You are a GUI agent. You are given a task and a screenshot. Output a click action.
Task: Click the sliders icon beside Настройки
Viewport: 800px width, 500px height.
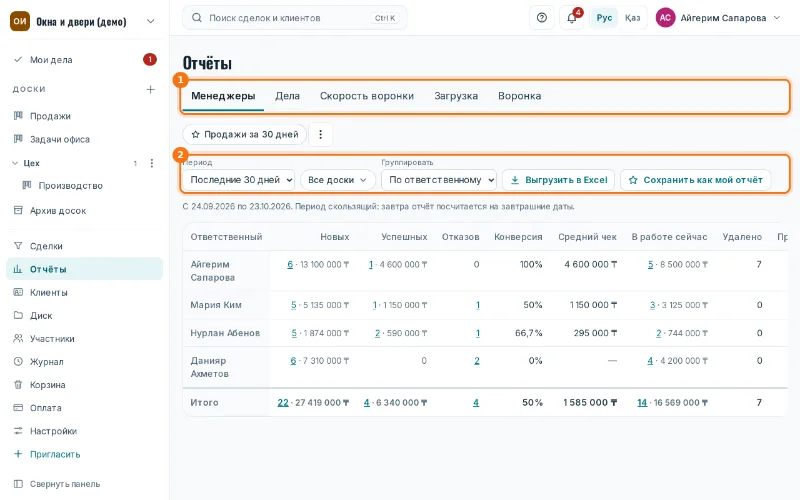[18, 431]
